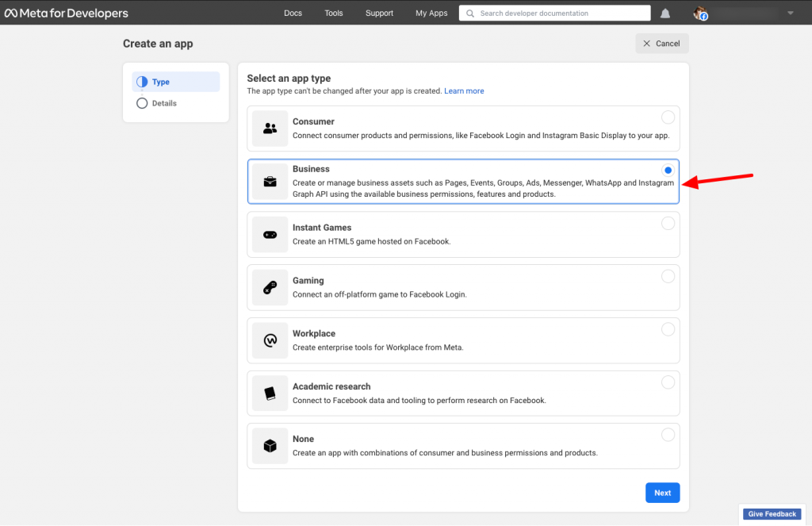Click the Instant Games controller icon
The width and height of the screenshot is (812, 526).
click(x=270, y=235)
